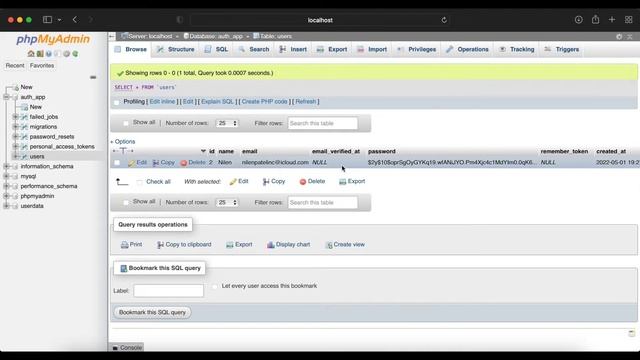Click in the upper Filter rows search field

tap(322, 123)
